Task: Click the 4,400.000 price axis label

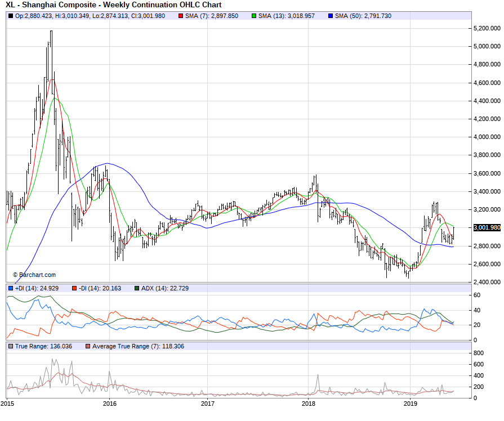Action: coord(487,101)
